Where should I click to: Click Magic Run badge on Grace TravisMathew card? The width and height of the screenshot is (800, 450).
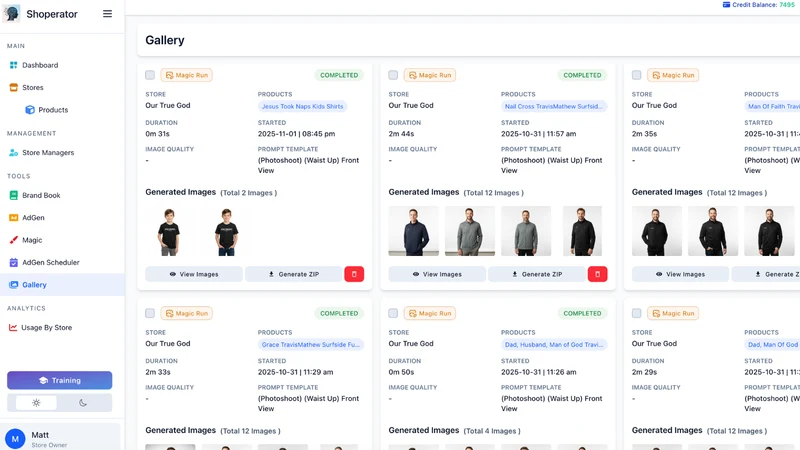coord(187,313)
